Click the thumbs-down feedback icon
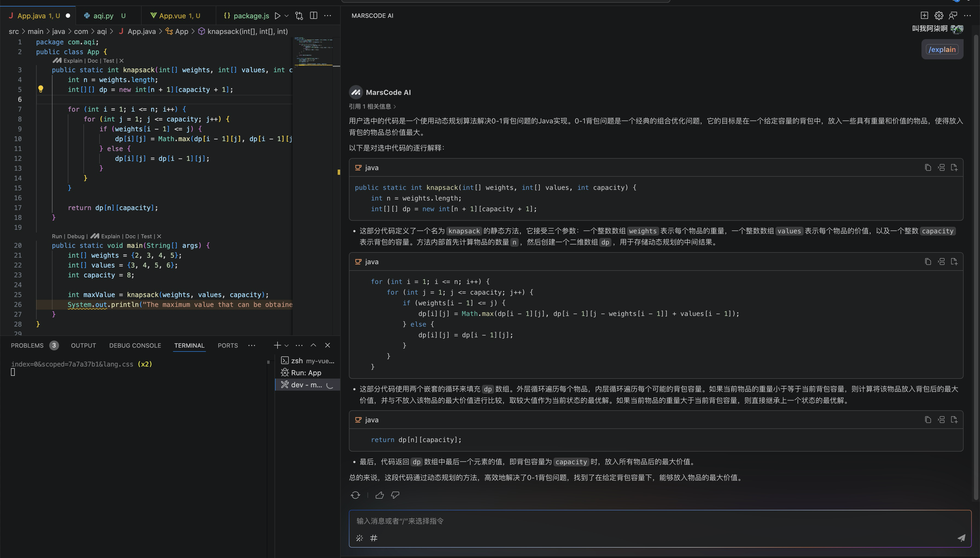The width and height of the screenshot is (980, 558). pos(395,495)
